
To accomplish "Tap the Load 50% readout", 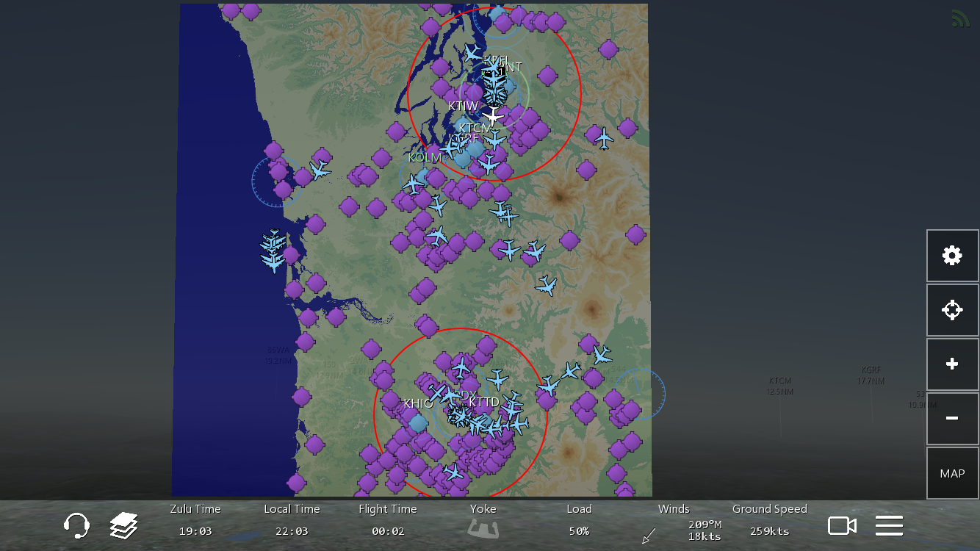I will pyautogui.click(x=579, y=520).
